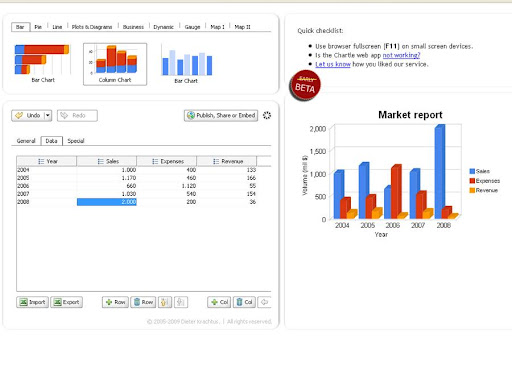Image resolution: width=512 pixels, height=375 pixels.
Task: Switch to the Pie chart tab
Action: tap(38, 27)
